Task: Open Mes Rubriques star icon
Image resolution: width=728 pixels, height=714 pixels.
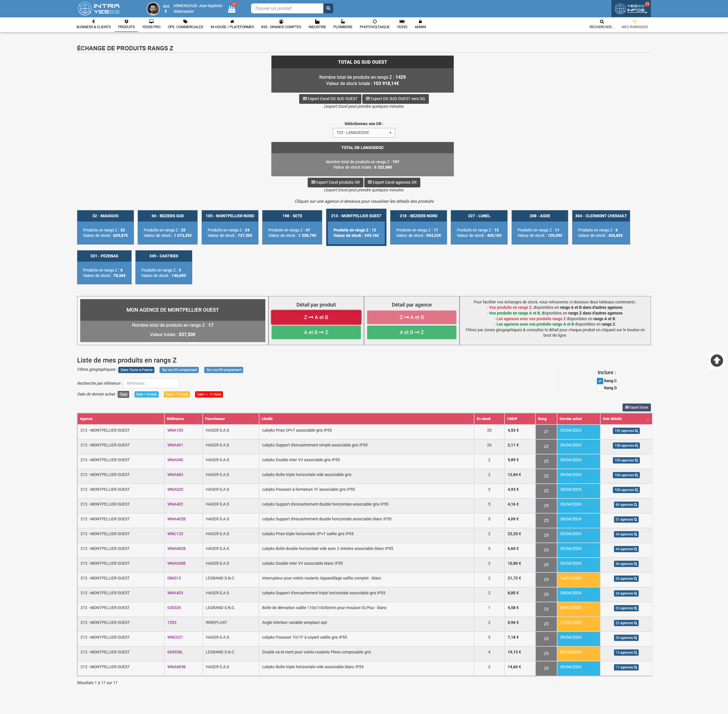Action: click(635, 21)
